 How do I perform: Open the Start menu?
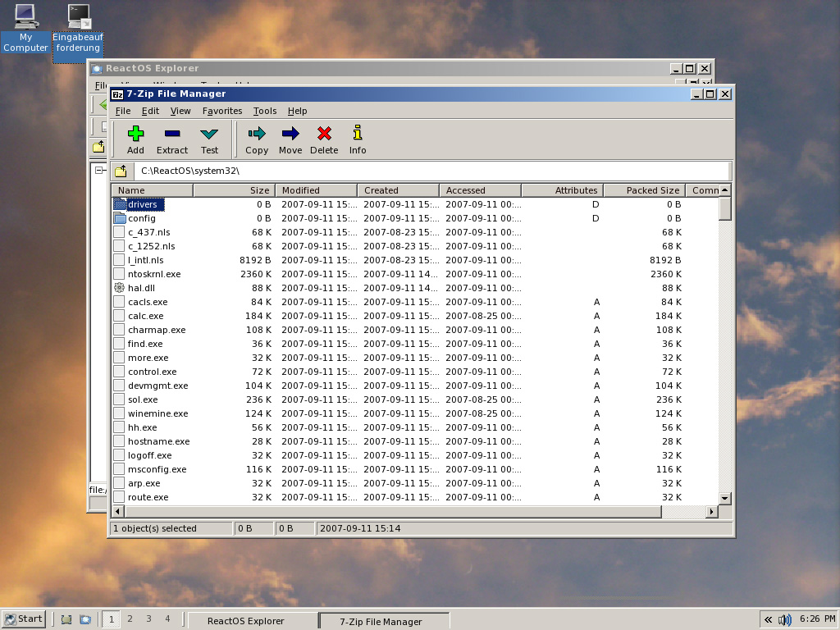23,619
